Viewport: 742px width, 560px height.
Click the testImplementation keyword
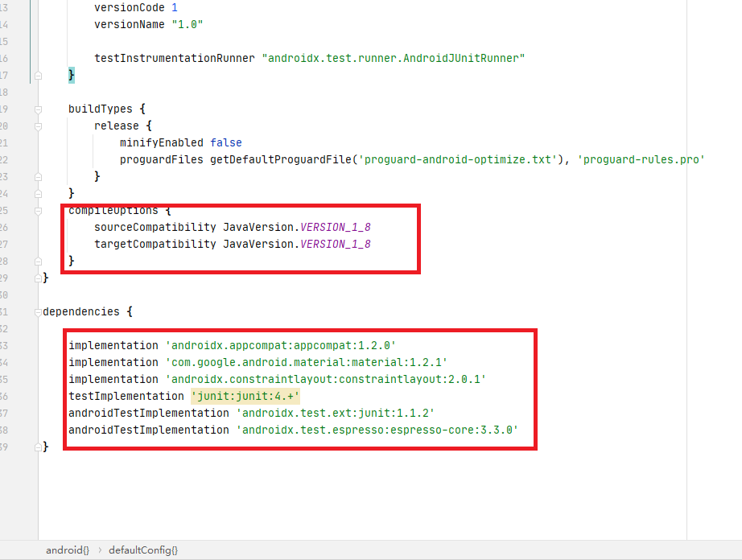[126, 397]
